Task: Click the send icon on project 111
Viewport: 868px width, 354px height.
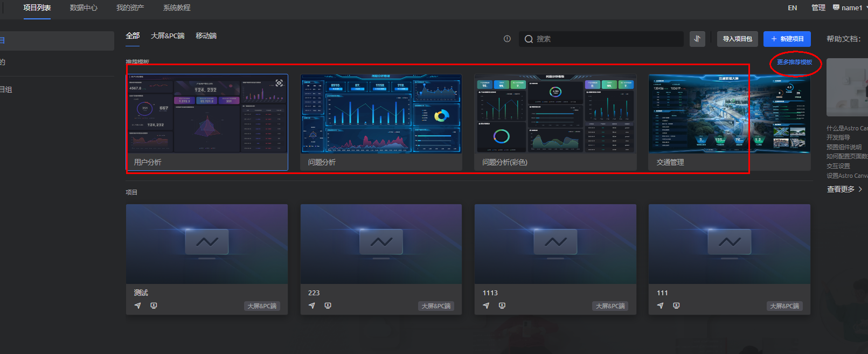Action: coord(661,306)
